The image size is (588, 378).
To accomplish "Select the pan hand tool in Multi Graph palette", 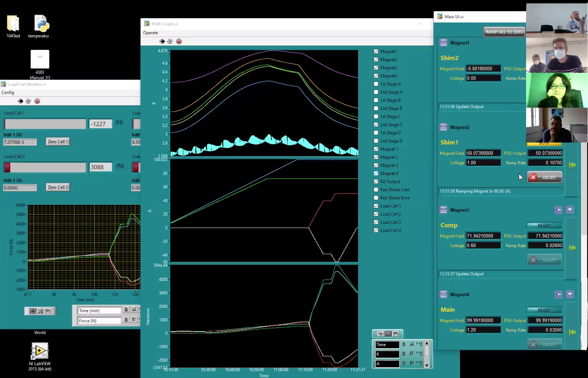I will click(x=395, y=333).
